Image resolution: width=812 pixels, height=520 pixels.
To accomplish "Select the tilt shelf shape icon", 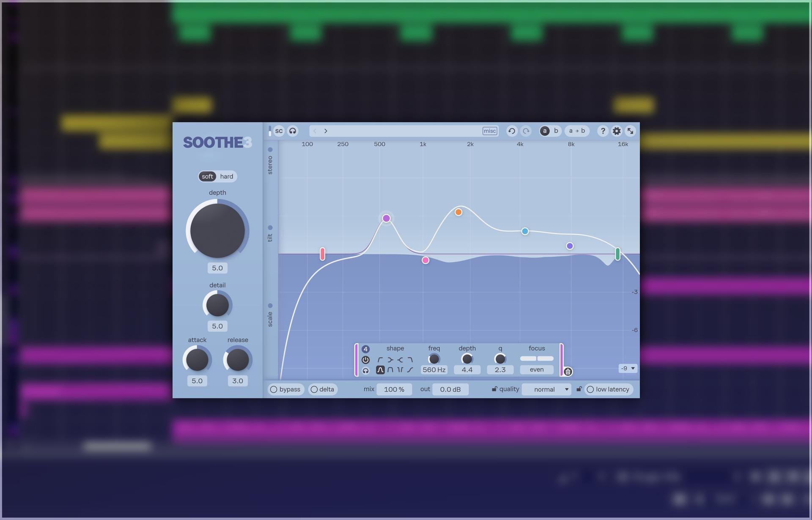I will 410,370.
